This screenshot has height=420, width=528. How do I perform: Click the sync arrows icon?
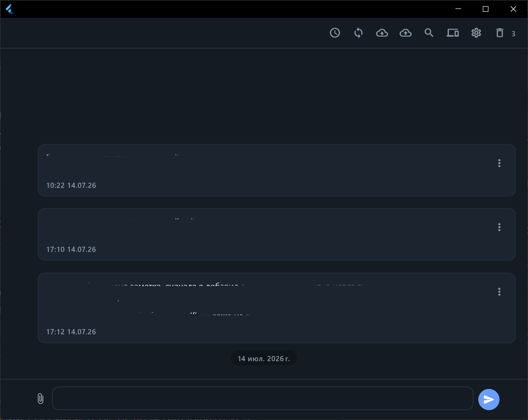pos(358,33)
